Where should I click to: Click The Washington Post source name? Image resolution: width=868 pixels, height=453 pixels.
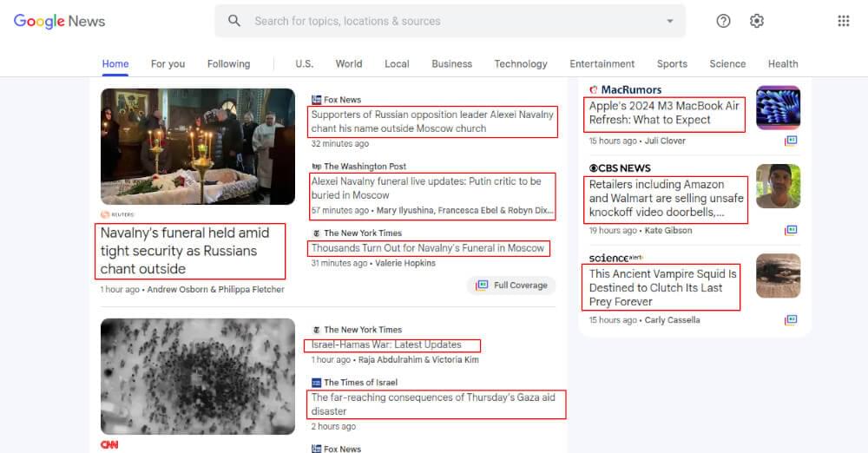pos(365,166)
